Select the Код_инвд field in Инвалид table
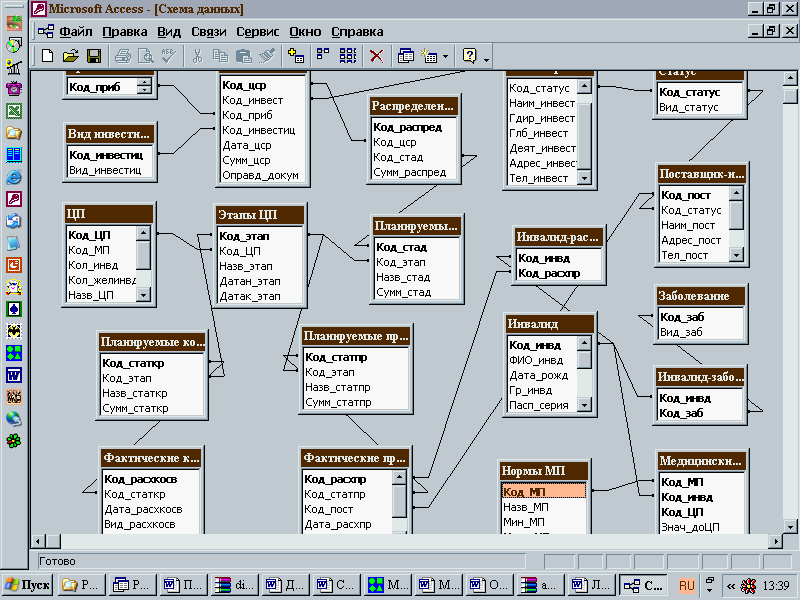This screenshot has width=800, height=600. click(x=535, y=345)
